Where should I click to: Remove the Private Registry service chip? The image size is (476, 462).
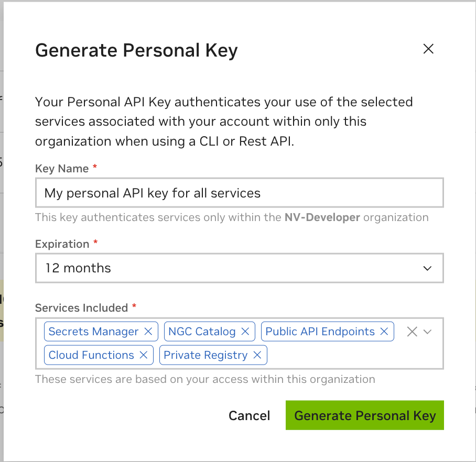(x=257, y=355)
